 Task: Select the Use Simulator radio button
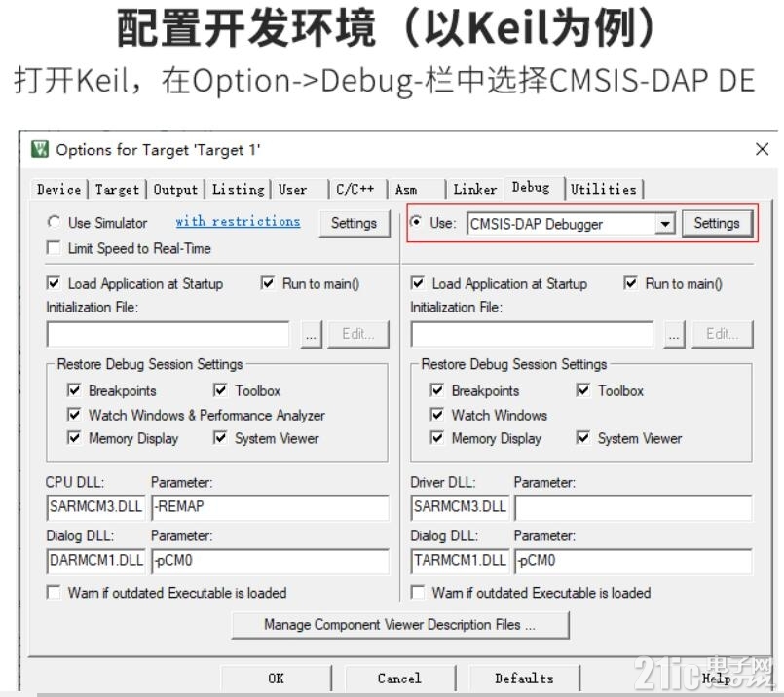[x=54, y=222]
